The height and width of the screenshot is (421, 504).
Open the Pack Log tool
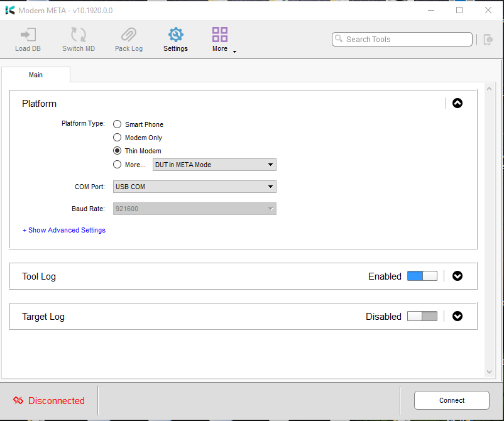129,39
